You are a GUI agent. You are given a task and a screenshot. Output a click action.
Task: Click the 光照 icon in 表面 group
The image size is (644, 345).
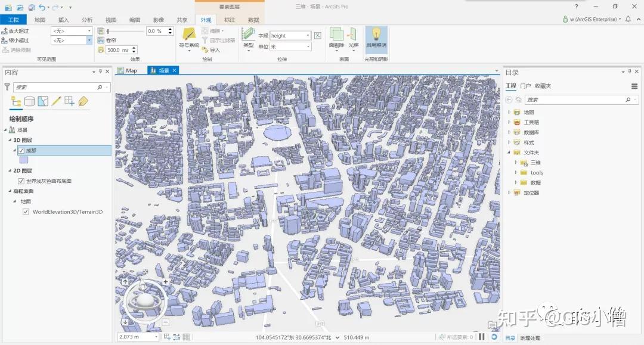point(353,35)
